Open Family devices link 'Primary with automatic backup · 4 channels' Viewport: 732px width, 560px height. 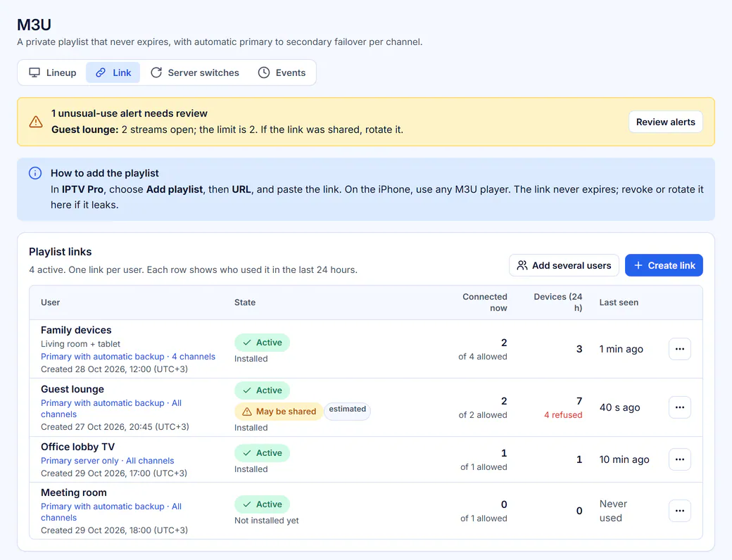(x=128, y=357)
